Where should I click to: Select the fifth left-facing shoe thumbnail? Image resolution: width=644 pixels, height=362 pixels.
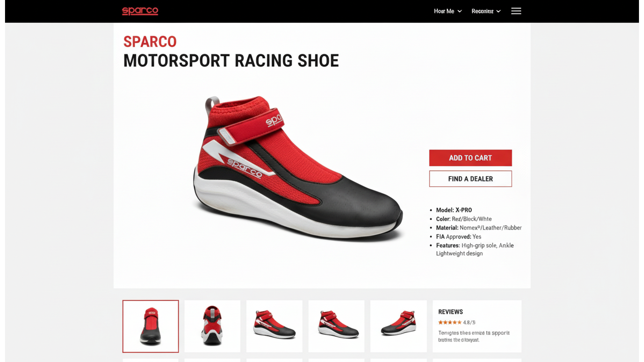[x=398, y=326]
